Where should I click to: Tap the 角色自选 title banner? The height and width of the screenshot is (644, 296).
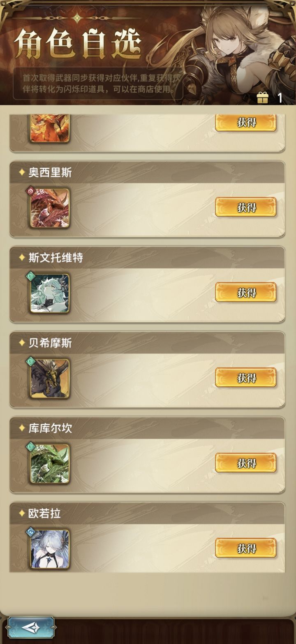coord(77,44)
